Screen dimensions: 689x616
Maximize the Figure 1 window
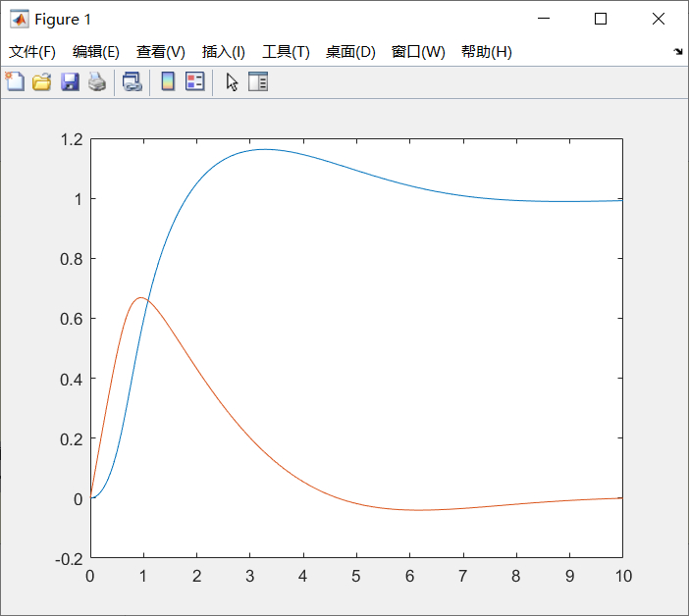[x=601, y=19]
